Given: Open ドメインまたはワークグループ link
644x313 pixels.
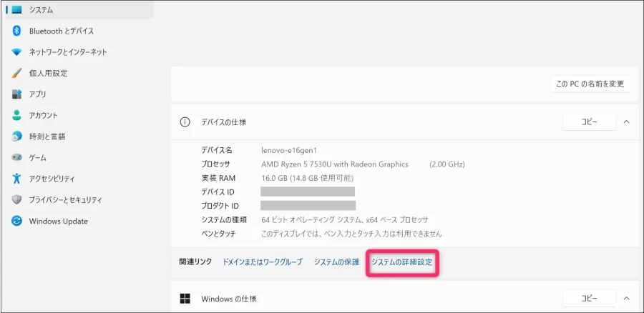Looking at the screenshot, I should [x=263, y=262].
